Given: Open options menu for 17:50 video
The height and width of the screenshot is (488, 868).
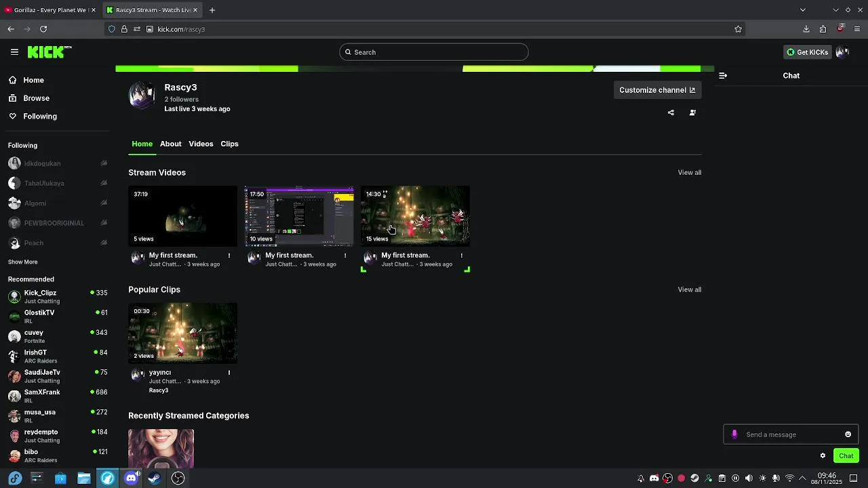Looking at the screenshot, I should [x=345, y=256].
